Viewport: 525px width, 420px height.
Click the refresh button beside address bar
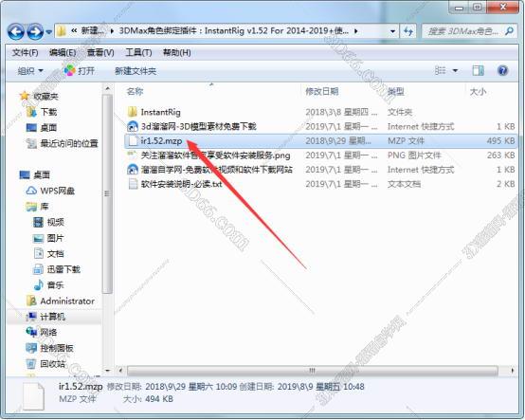coord(408,31)
